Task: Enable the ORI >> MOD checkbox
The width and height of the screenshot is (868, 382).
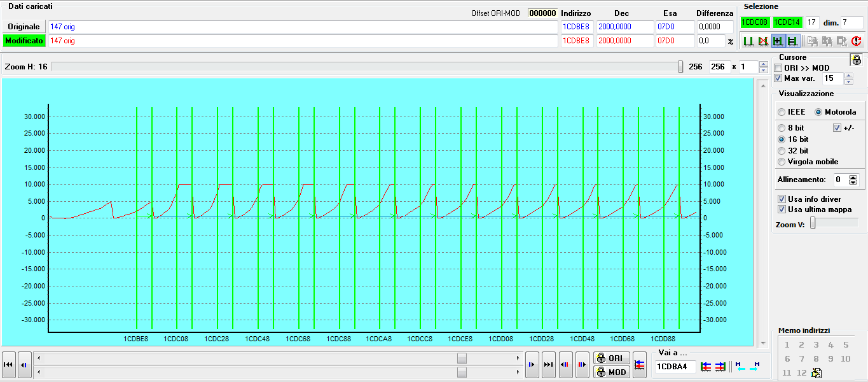Action: point(778,68)
